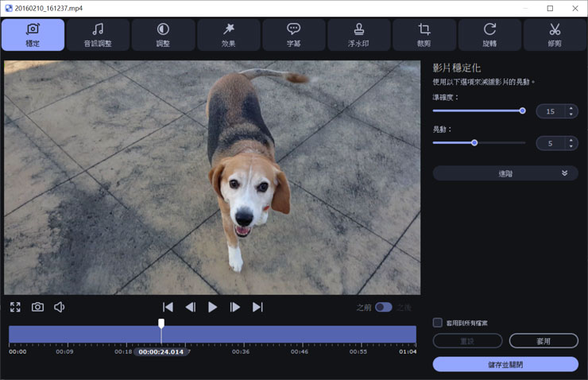The width and height of the screenshot is (588, 380).
Task: Toggle the 之前/之後 before-after switch
Action: pyautogui.click(x=384, y=307)
